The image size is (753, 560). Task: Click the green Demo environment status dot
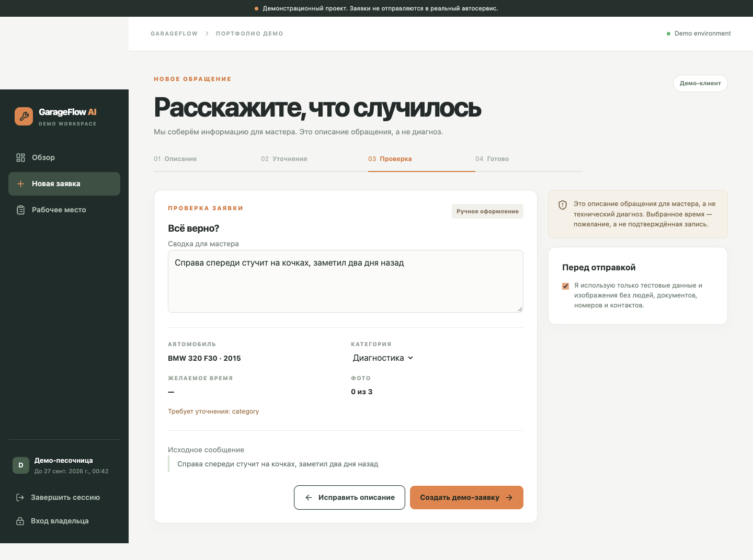(x=668, y=33)
